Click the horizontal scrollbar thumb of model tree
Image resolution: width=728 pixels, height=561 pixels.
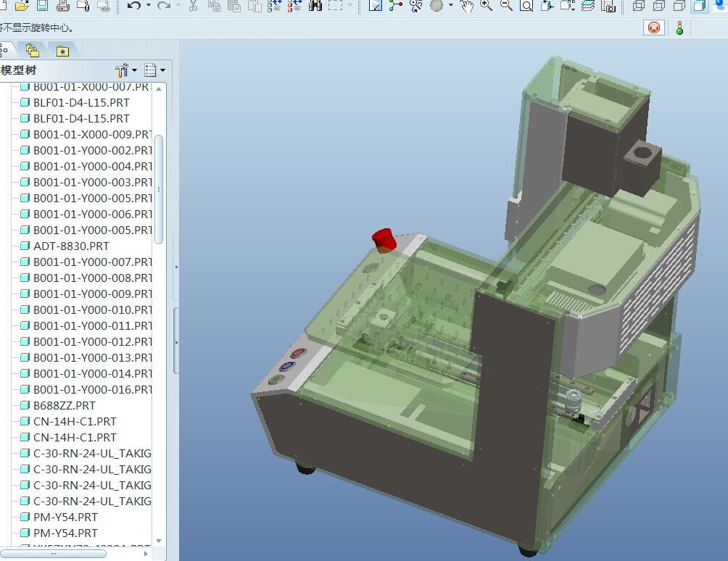pyautogui.click(x=53, y=554)
